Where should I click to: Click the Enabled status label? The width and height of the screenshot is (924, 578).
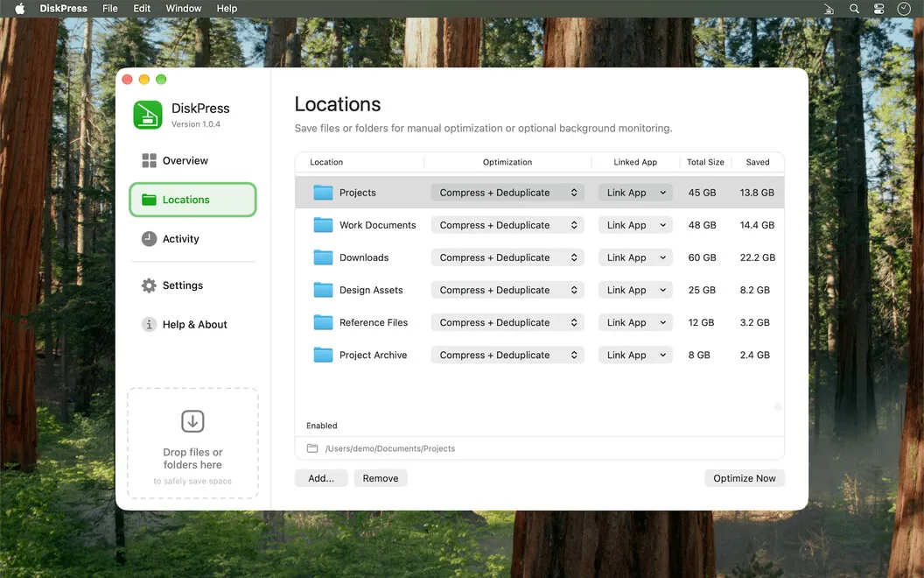pyautogui.click(x=322, y=426)
